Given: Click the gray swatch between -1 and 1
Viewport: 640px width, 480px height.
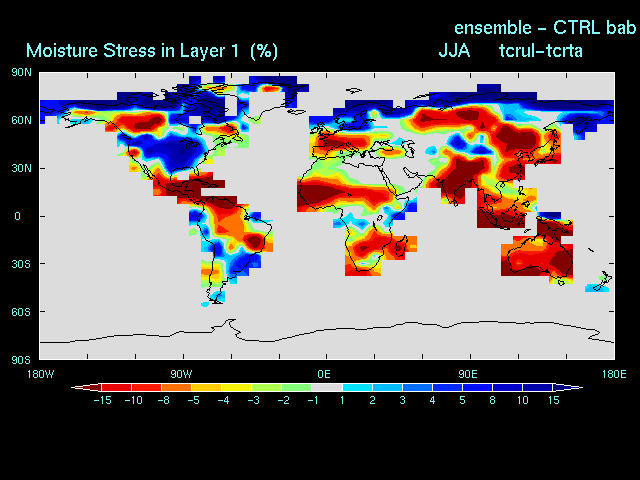Looking at the screenshot, I should click(x=327, y=387).
